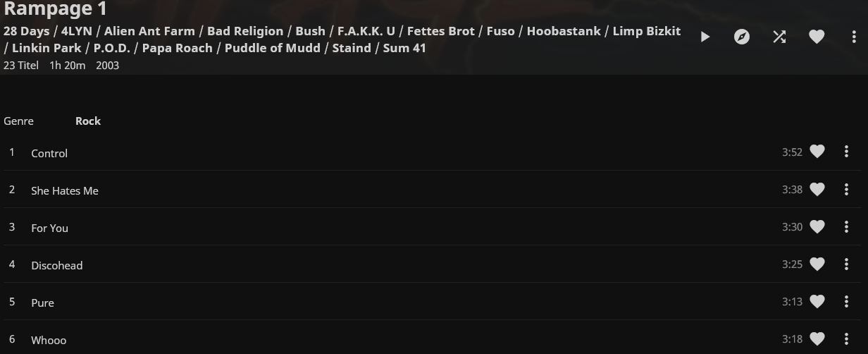The height and width of the screenshot is (354, 868).
Task: Open the album's more options menu
Action: click(x=854, y=37)
